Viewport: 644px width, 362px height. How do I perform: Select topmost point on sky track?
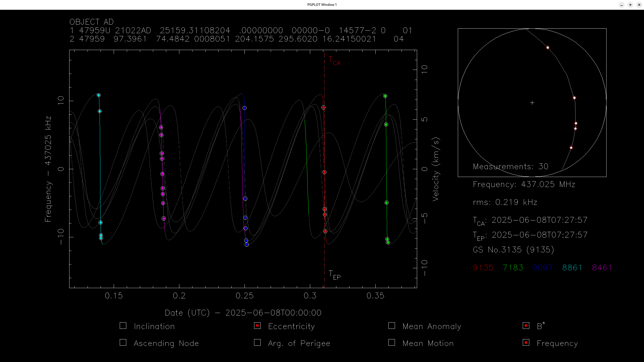click(548, 48)
